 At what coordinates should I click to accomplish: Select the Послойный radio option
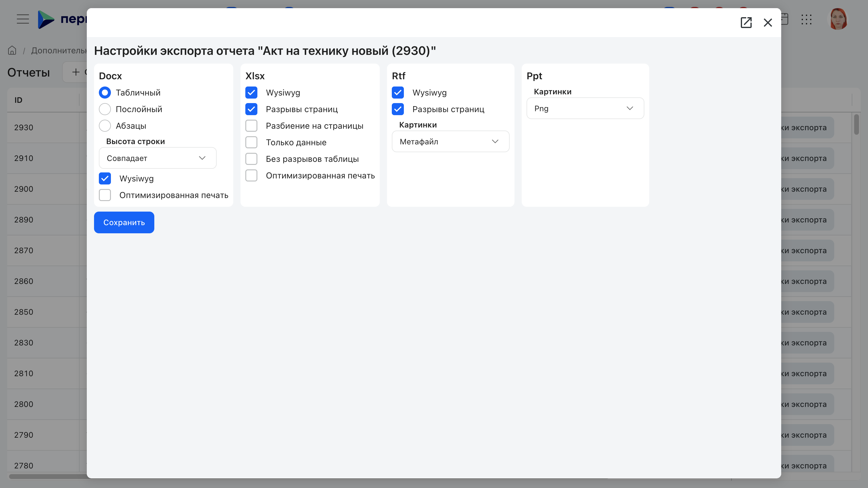[105, 109]
